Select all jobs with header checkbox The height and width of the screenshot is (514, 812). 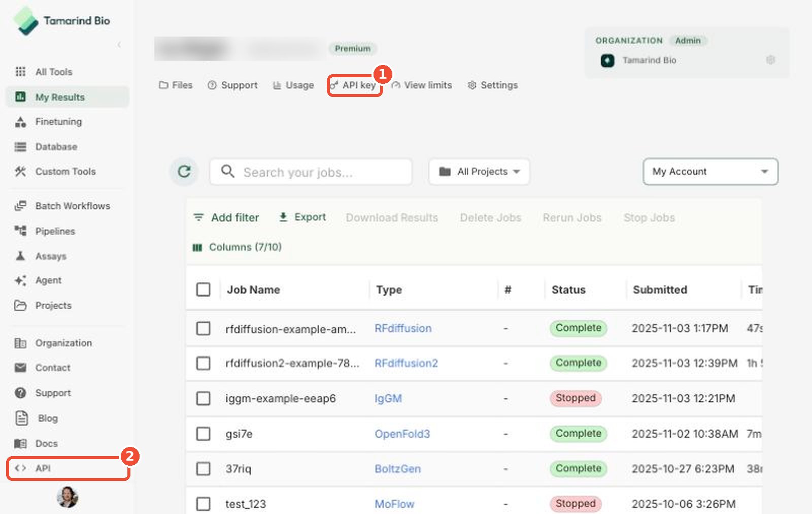tap(204, 290)
